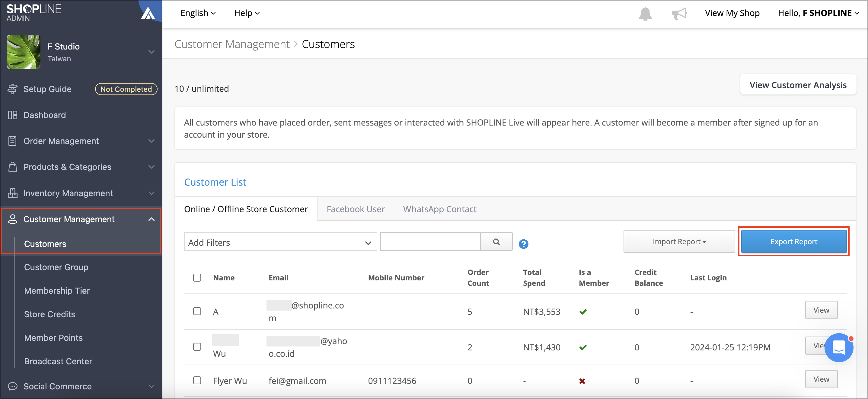The width and height of the screenshot is (868, 399).
Task: Toggle the select-all customers checkbox
Action: pyautogui.click(x=197, y=278)
